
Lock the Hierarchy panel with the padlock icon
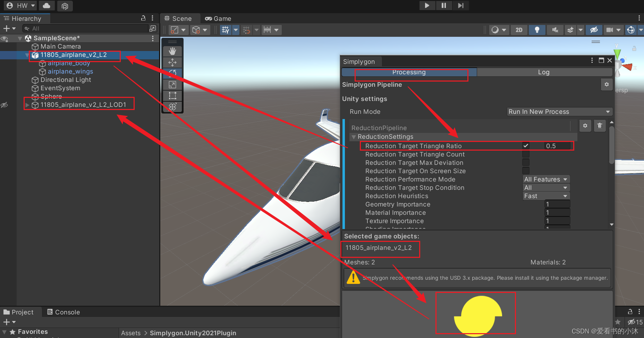coord(143,18)
